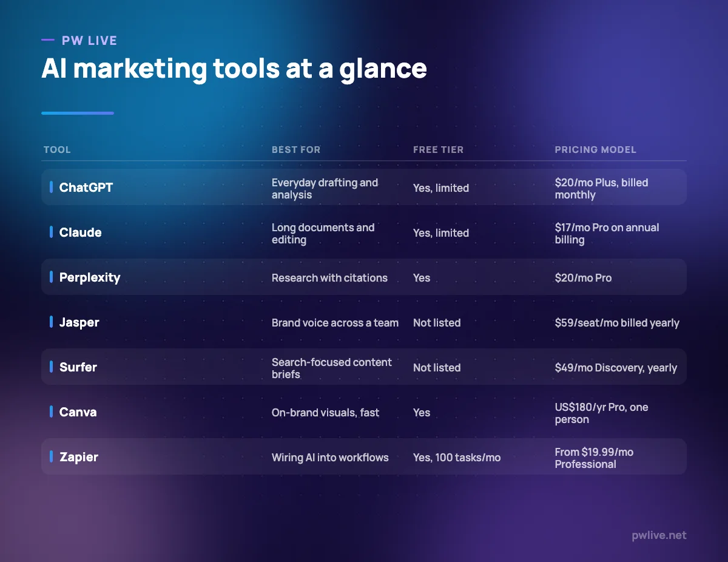728x562 pixels.
Task: Click '$49/mo Discovery, yearly' cell
Action: (616, 368)
